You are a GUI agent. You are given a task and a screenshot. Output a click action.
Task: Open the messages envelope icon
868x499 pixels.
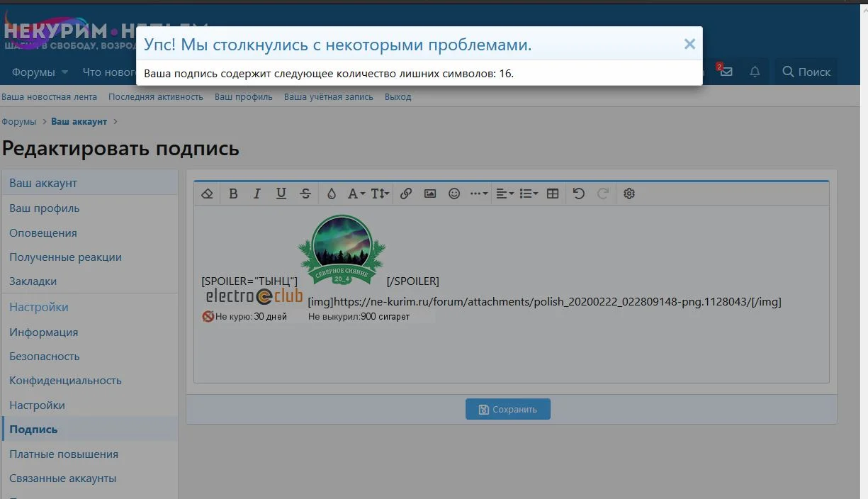(x=725, y=72)
